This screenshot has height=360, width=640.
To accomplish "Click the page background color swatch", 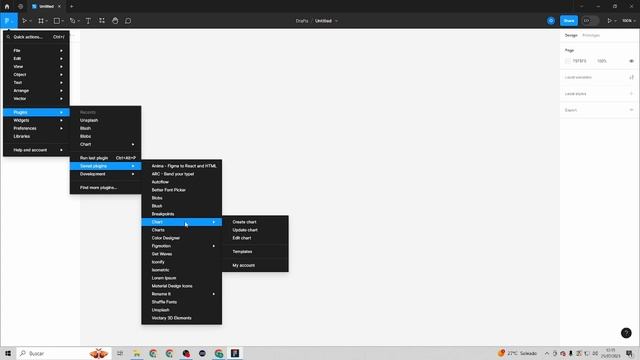I will (568, 61).
